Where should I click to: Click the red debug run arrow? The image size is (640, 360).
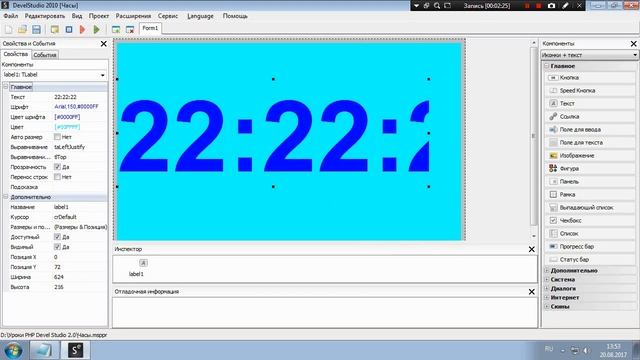coord(82,29)
